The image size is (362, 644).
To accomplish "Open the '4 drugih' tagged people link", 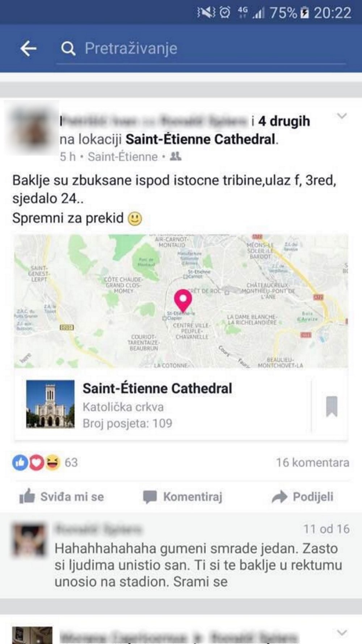I will (x=284, y=121).
